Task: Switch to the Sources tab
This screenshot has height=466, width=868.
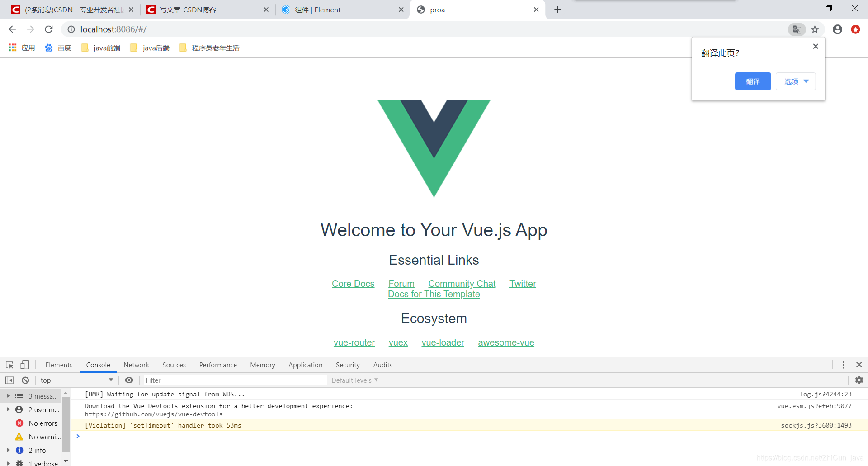Action: pyautogui.click(x=174, y=365)
